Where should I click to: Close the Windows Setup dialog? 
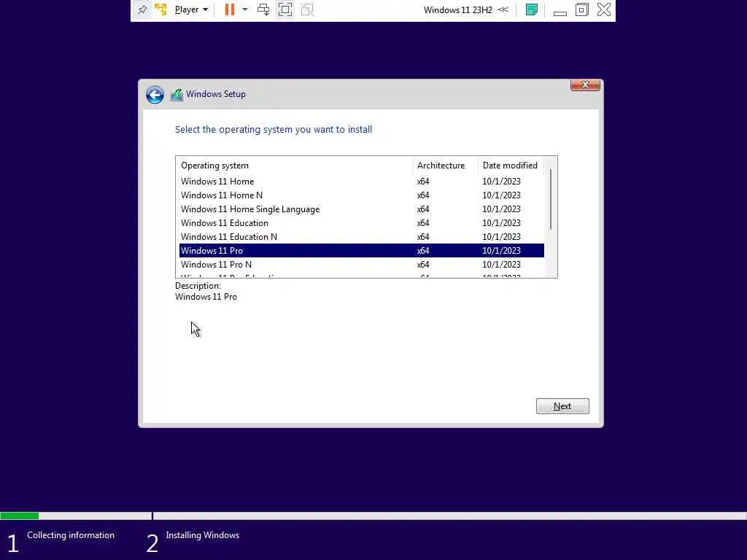coord(585,85)
